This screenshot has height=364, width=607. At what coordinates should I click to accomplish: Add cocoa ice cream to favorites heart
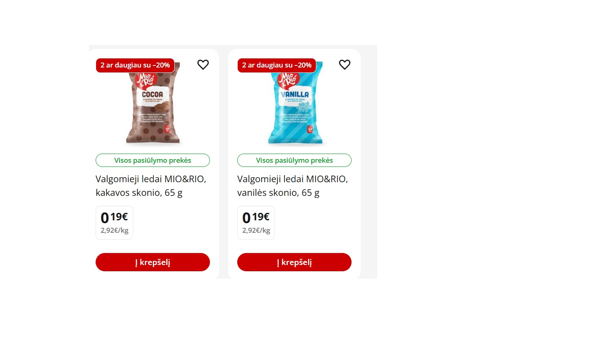pos(203,65)
